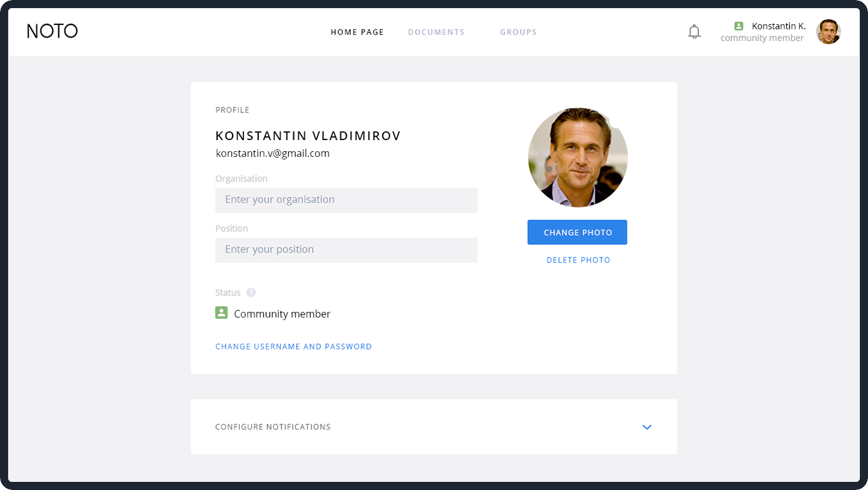Viewport: 868px width, 490px height.
Task: Click the Delete Photo link
Action: pyautogui.click(x=578, y=260)
